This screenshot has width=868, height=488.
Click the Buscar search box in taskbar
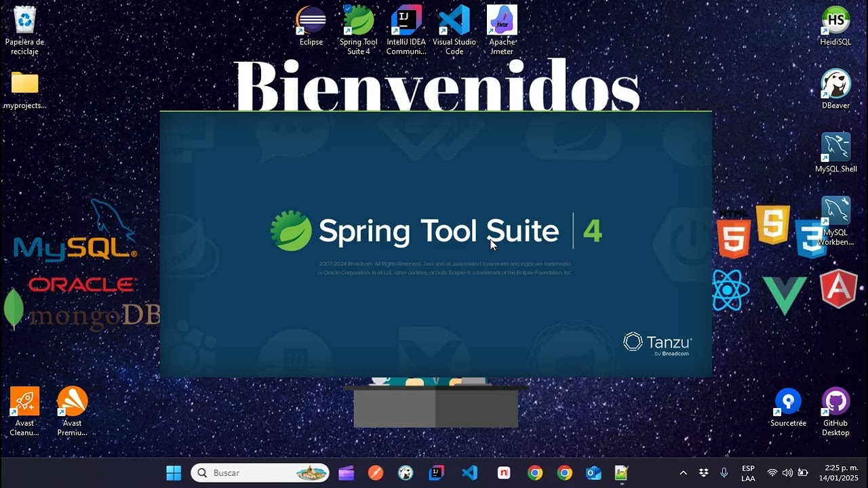(260, 473)
